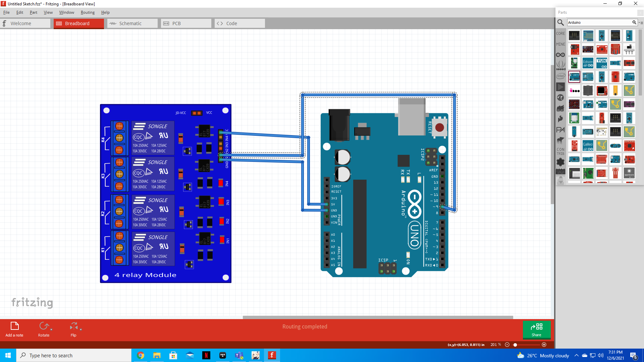
Task: Click the 201 % zoom value
Action: coord(495,345)
